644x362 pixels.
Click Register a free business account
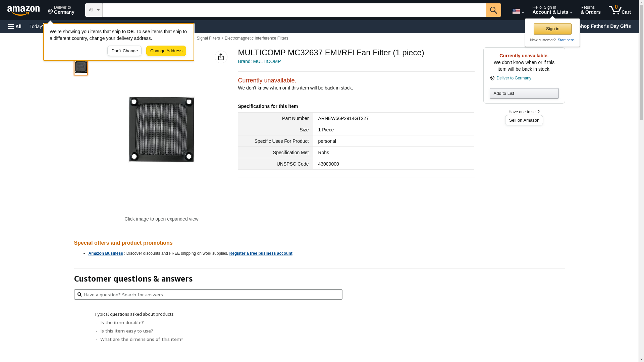click(261, 253)
